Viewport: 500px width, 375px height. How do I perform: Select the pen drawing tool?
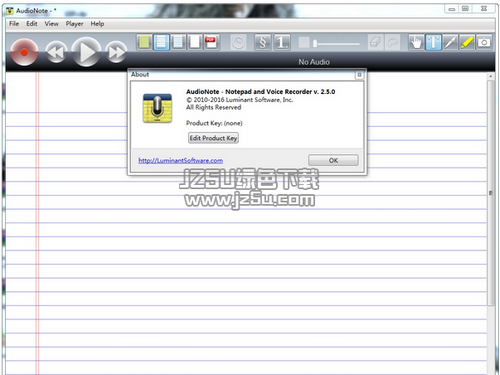click(450, 42)
